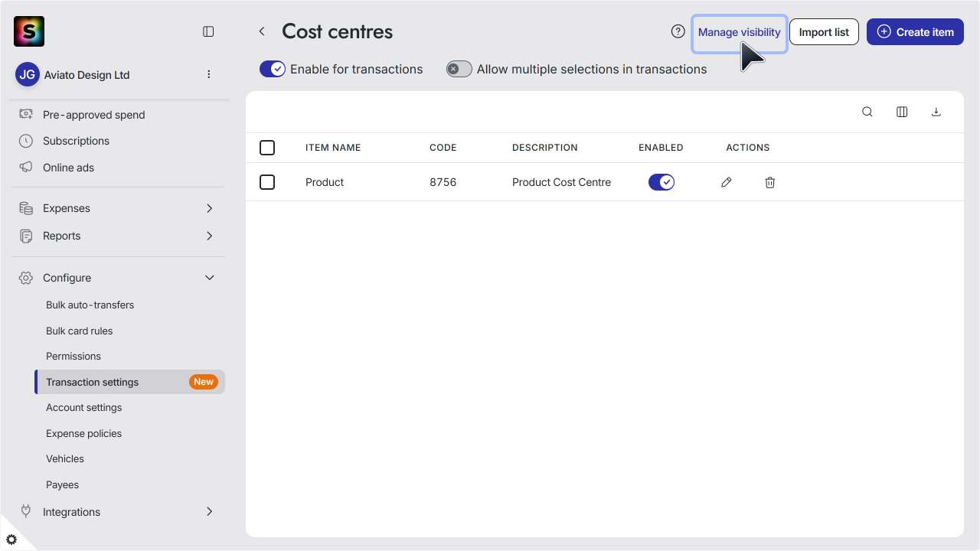
Task: Go to Pre-approved spend
Action: pyautogui.click(x=93, y=115)
